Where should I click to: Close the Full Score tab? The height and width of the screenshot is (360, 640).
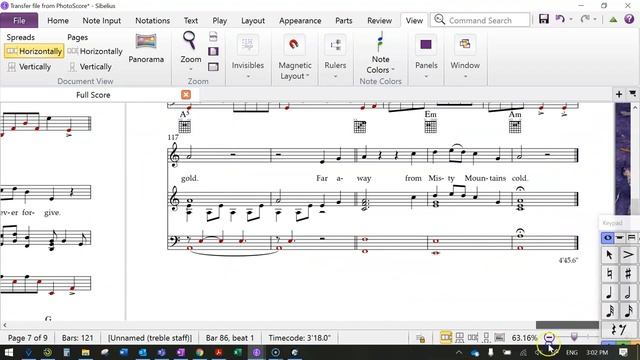tap(186, 95)
